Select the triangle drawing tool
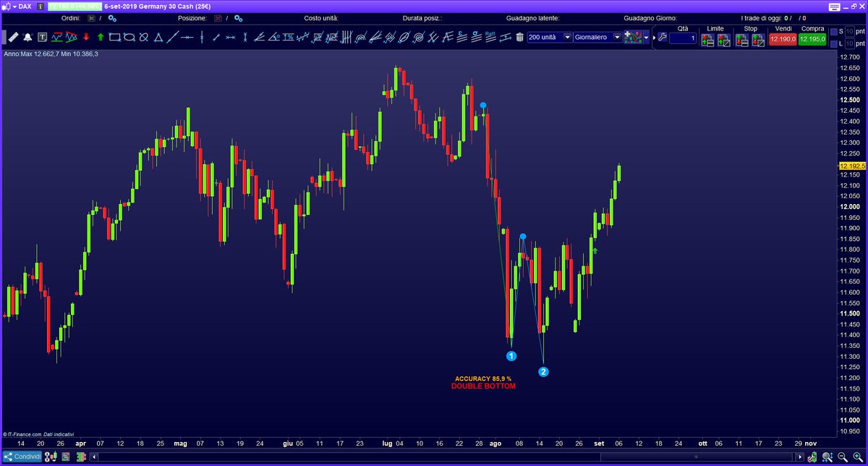Image resolution: width=868 pixels, height=466 pixels. [x=158, y=37]
